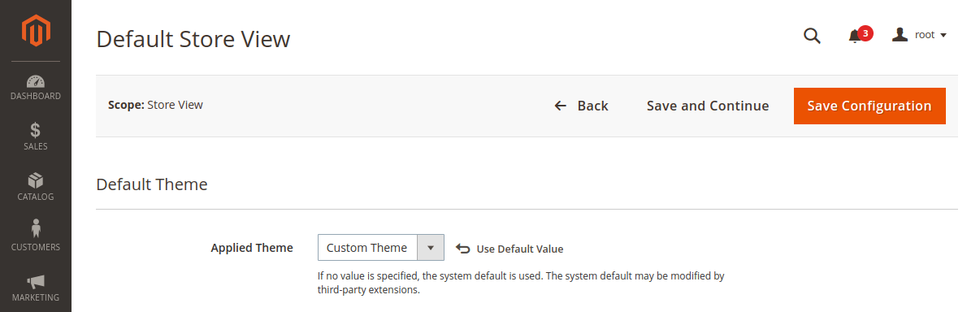This screenshot has width=980, height=312.
Task: Select the Custom Theme combo box
Action: [x=375, y=248]
